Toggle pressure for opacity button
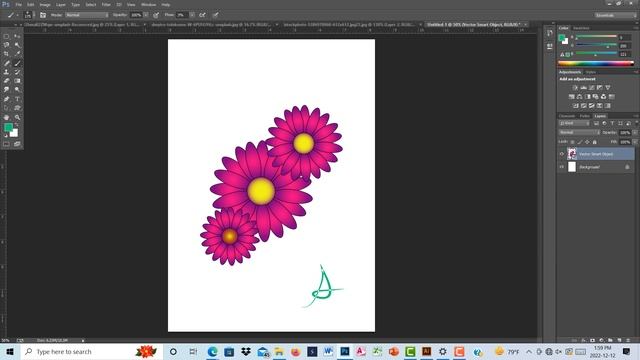Viewport: 640px width, 360px height. pos(156,15)
